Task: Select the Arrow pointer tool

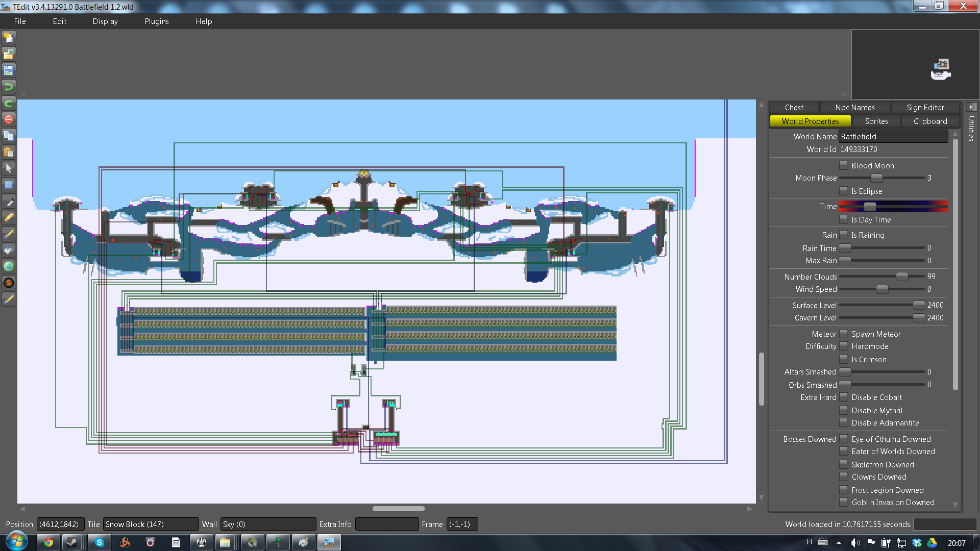Action: [9, 168]
